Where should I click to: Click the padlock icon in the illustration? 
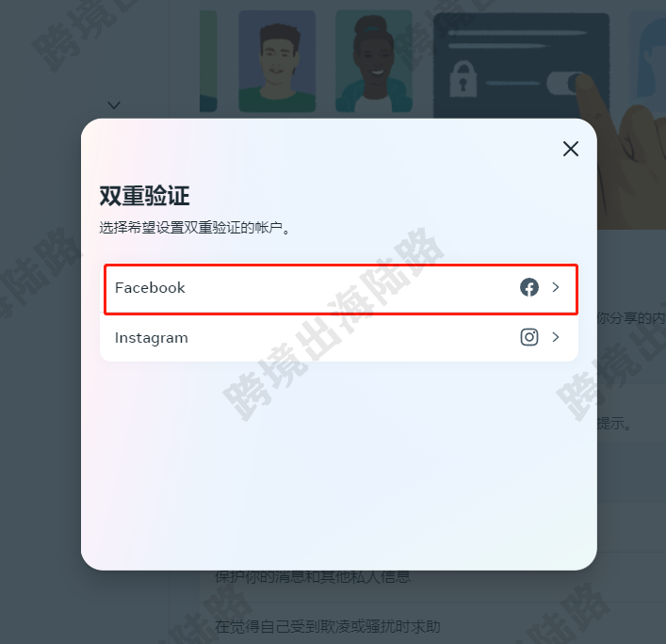pos(463,79)
